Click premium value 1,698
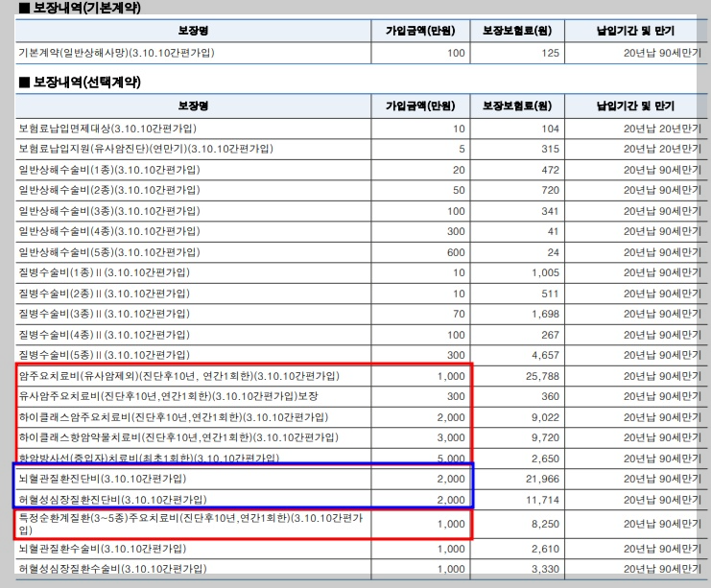Screen dimensions: 711x588 (546, 315)
